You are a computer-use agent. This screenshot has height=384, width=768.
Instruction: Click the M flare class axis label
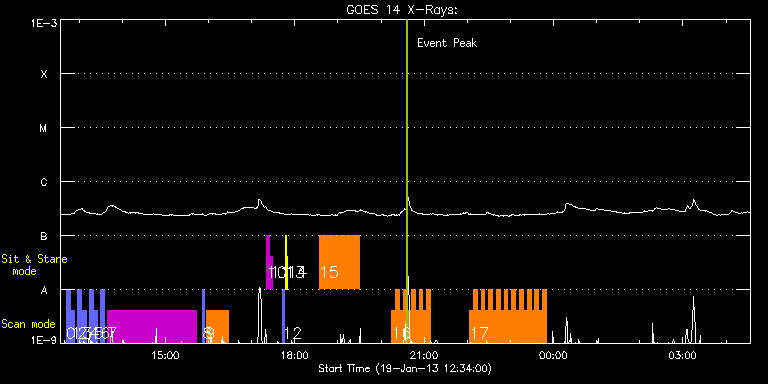(x=44, y=128)
